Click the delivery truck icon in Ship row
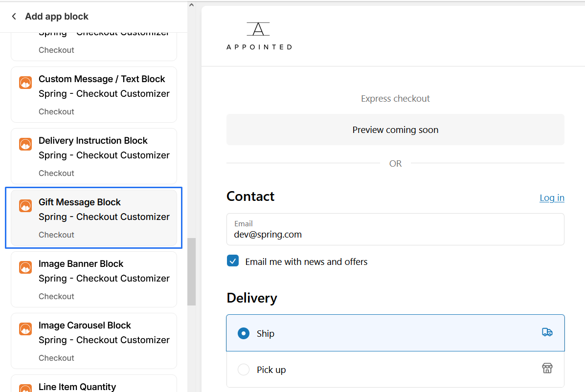 click(x=547, y=333)
